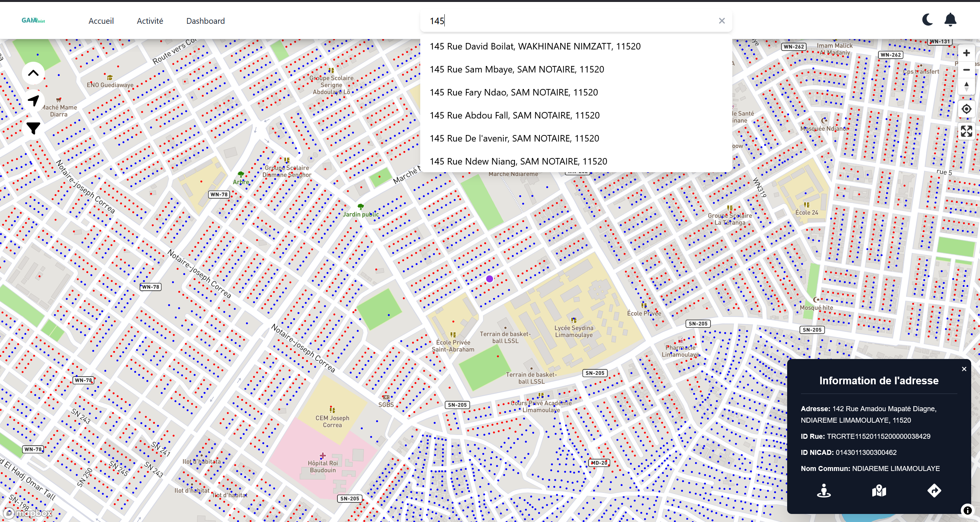Close the Information de l'adresse panel
Screen dimensions: 980x522
[964, 369]
